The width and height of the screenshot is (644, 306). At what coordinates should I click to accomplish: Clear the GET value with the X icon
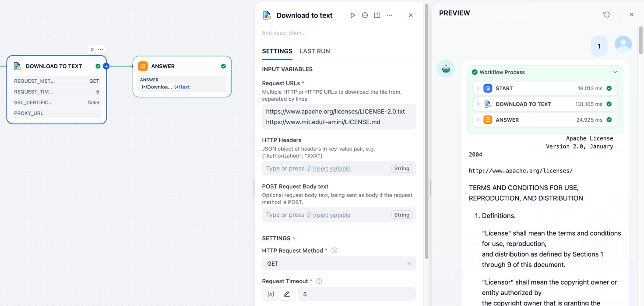pyautogui.click(x=409, y=264)
